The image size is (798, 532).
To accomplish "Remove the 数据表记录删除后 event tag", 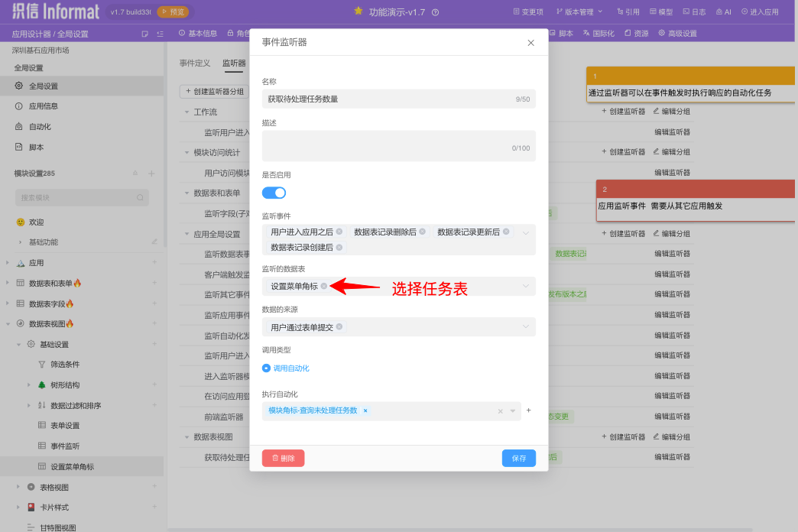I will (421, 232).
